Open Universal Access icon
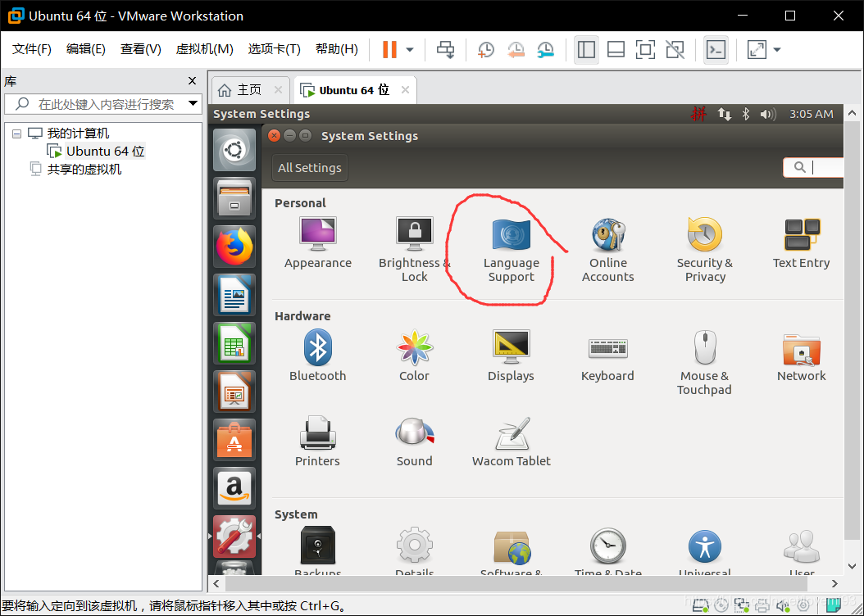This screenshot has height=616, width=864. pyautogui.click(x=705, y=546)
